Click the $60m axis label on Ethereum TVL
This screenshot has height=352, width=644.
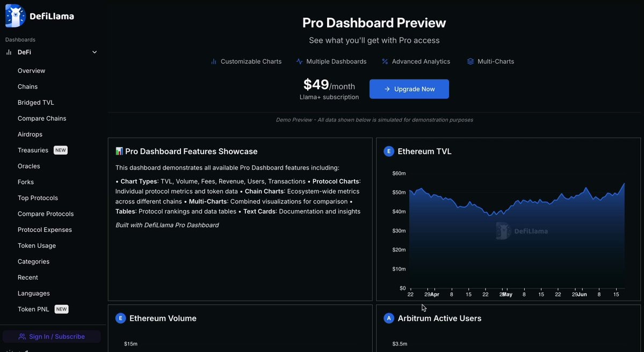[x=399, y=173]
